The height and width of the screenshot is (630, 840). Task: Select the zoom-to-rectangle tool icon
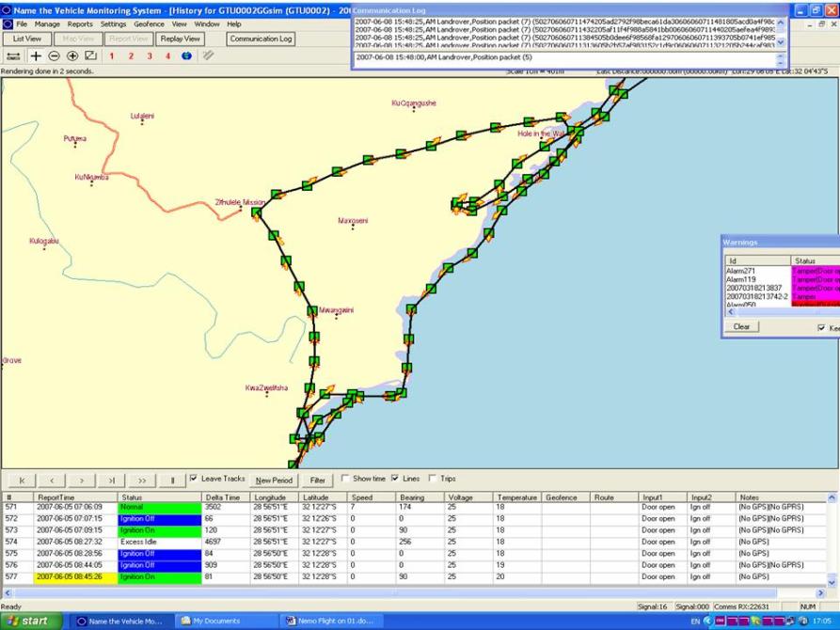pyautogui.click(x=90, y=56)
